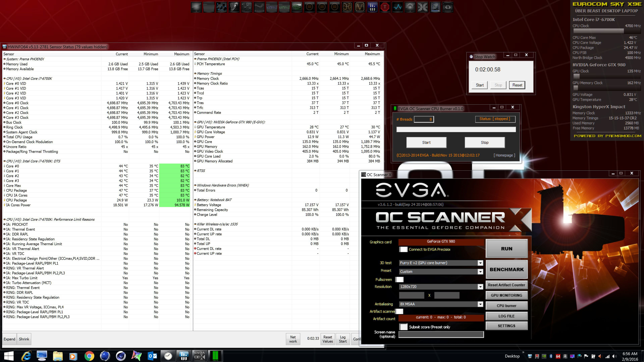Click Start in the Stop Watch window

coord(479,85)
